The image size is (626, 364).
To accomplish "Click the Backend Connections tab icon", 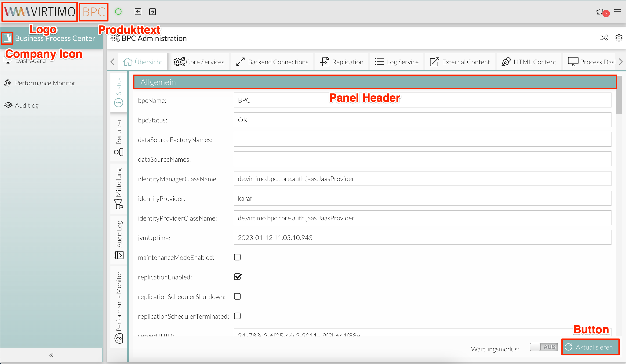I will point(241,62).
